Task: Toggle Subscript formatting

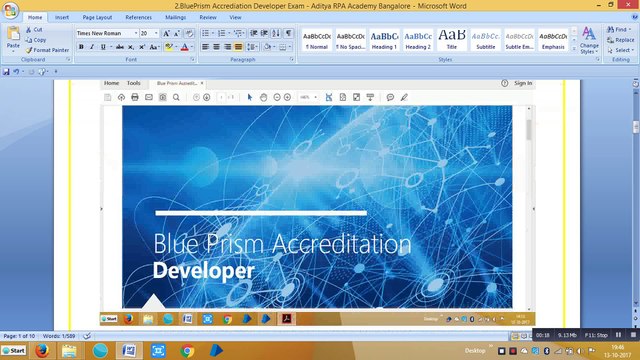Action: [131, 47]
